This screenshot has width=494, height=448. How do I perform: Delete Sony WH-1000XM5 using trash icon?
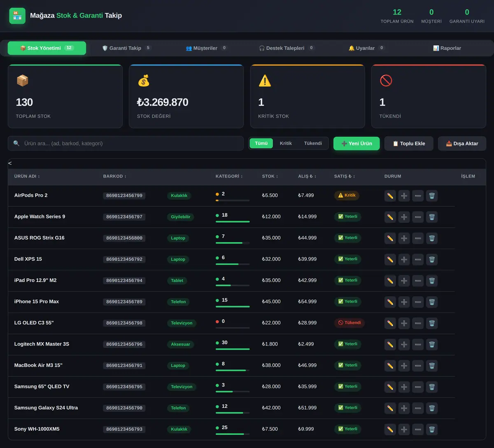click(432, 429)
